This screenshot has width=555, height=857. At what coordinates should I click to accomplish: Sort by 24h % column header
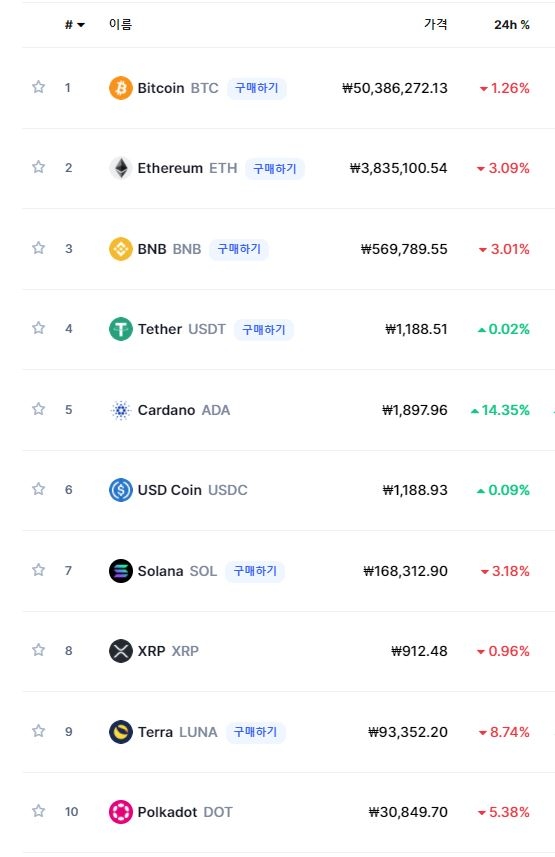click(x=511, y=25)
